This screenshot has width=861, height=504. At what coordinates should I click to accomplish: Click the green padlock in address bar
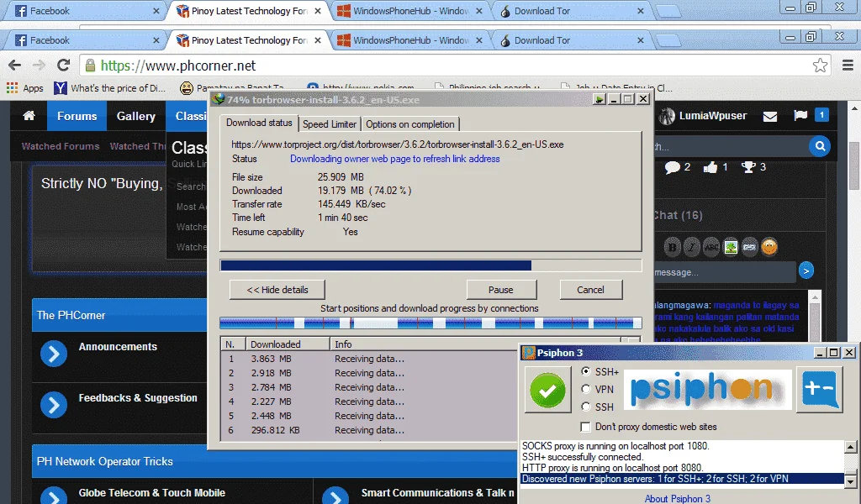[90, 66]
